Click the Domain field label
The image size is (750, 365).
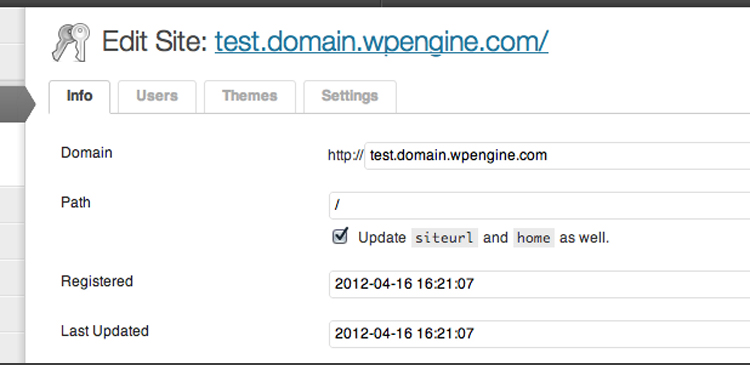[87, 153]
